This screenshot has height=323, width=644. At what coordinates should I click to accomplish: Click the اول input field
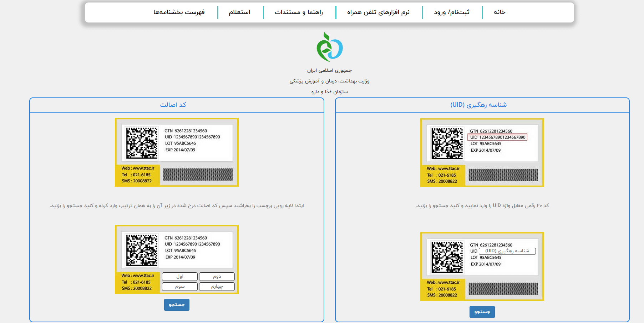180,276
